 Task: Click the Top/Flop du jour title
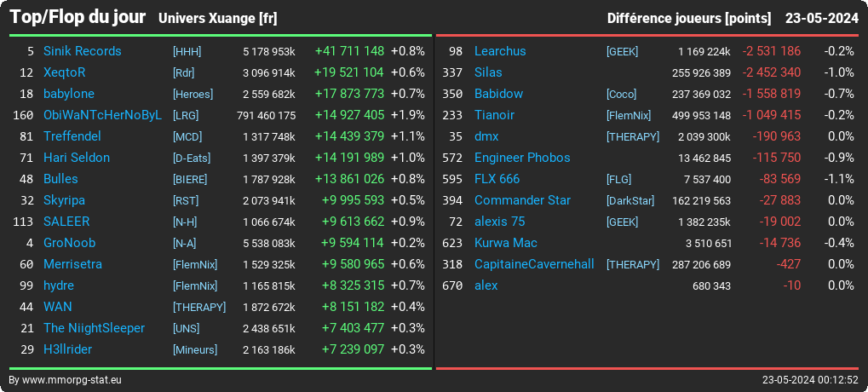coord(78,17)
